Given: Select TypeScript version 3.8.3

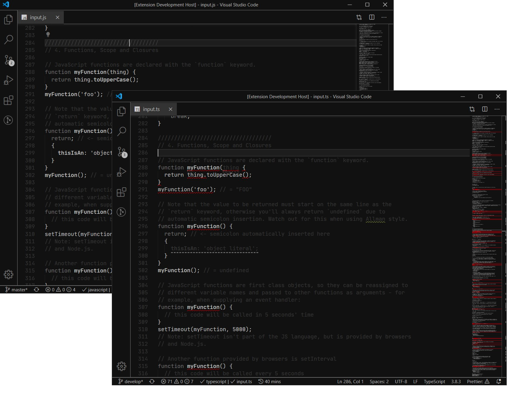Looking at the screenshot, I should point(456,381).
